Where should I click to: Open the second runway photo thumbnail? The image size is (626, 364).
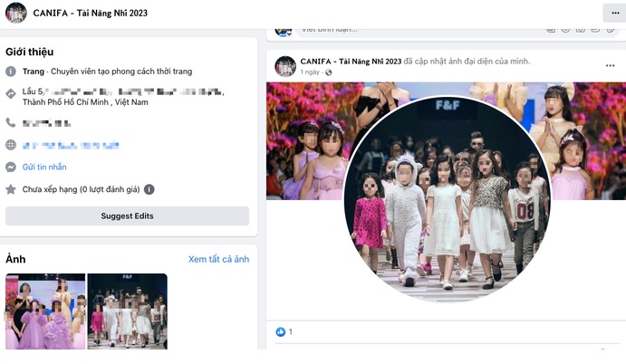coord(128,311)
